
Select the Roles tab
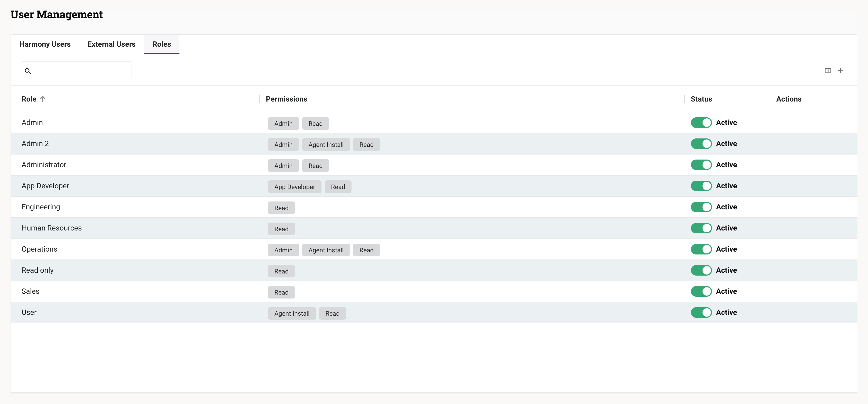tap(162, 44)
